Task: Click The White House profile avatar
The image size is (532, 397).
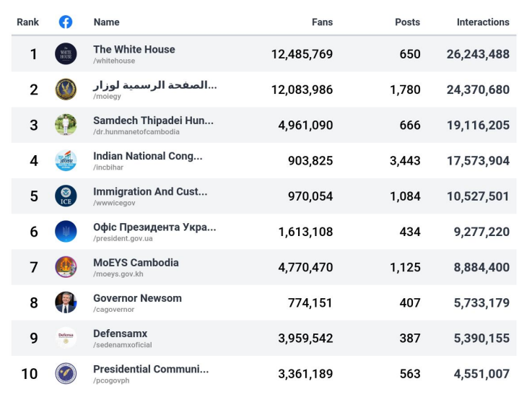Action: point(66,54)
